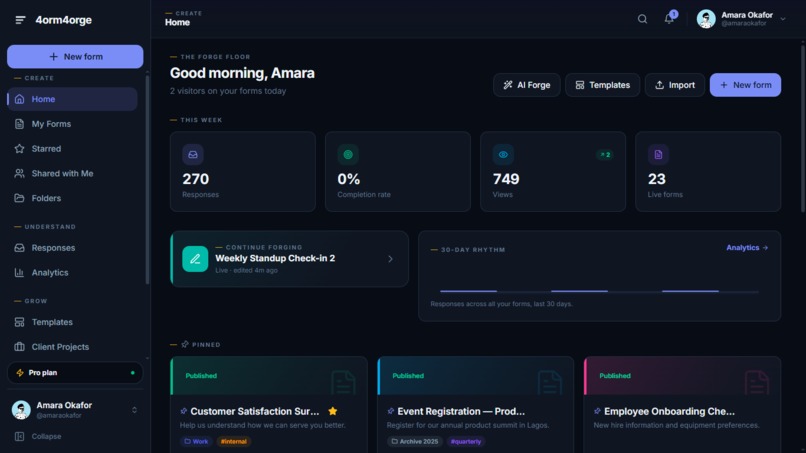Open Client Projects in the sidebar
The image size is (806, 453).
(72, 347)
